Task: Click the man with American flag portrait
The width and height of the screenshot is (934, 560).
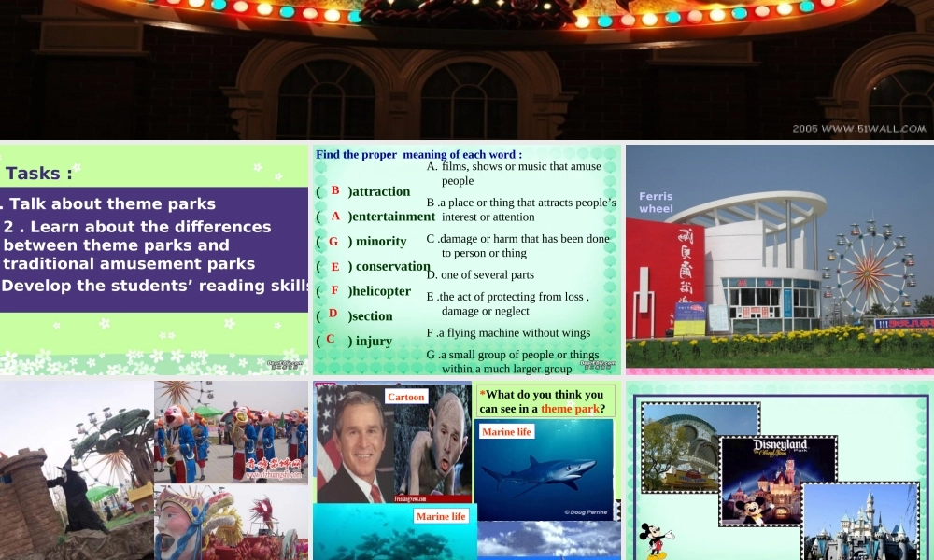Action: (355, 443)
